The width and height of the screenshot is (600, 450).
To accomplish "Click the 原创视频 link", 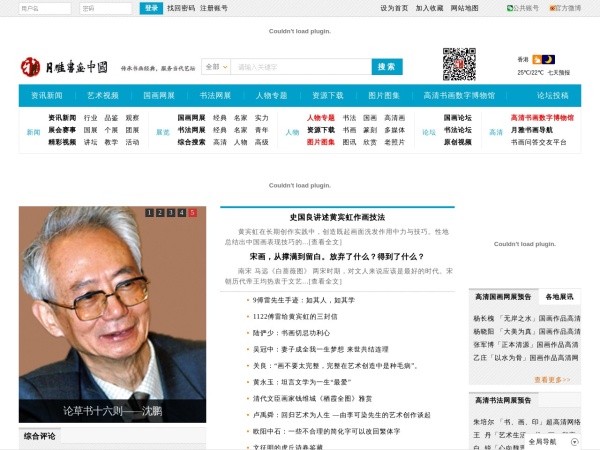I will 458,142.
